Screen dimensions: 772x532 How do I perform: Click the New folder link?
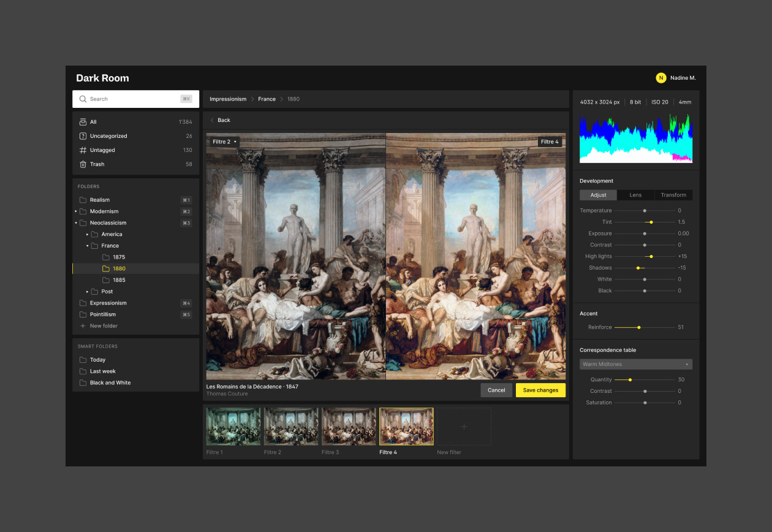point(104,326)
